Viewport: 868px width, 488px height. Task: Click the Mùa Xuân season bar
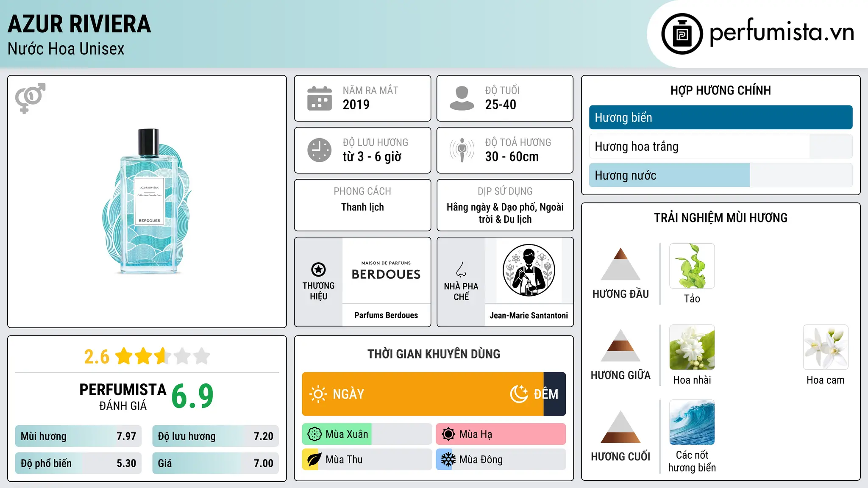[367, 434]
